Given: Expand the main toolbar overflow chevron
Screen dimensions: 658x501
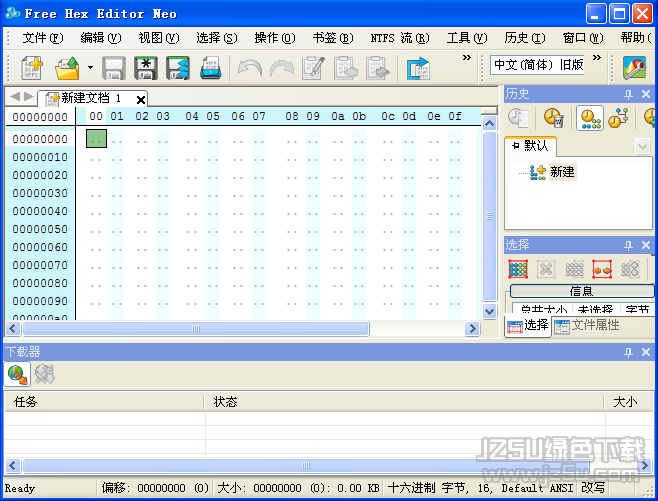Looking at the screenshot, I should [x=467, y=57].
